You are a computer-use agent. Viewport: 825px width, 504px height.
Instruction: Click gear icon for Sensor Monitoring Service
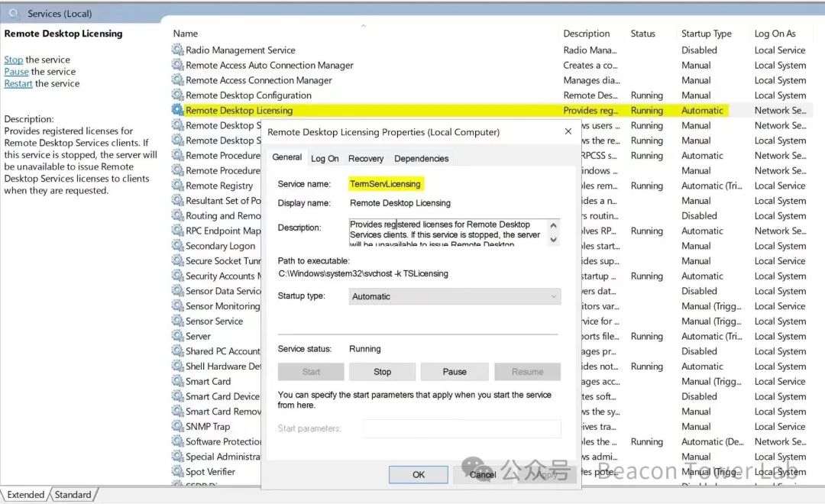[x=177, y=305]
